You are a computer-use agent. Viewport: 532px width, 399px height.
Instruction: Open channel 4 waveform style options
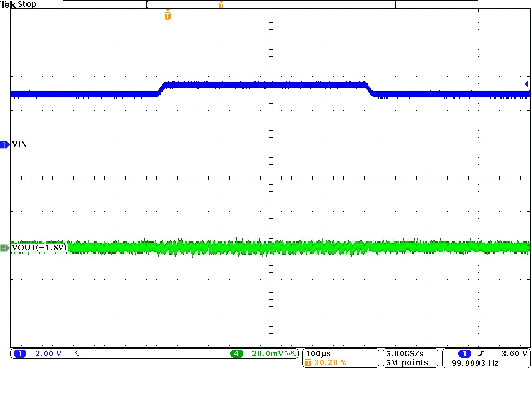[x=287, y=353]
